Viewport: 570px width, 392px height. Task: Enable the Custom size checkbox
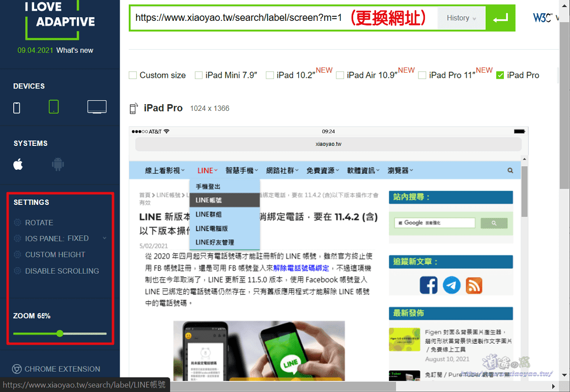click(x=133, y=75)
